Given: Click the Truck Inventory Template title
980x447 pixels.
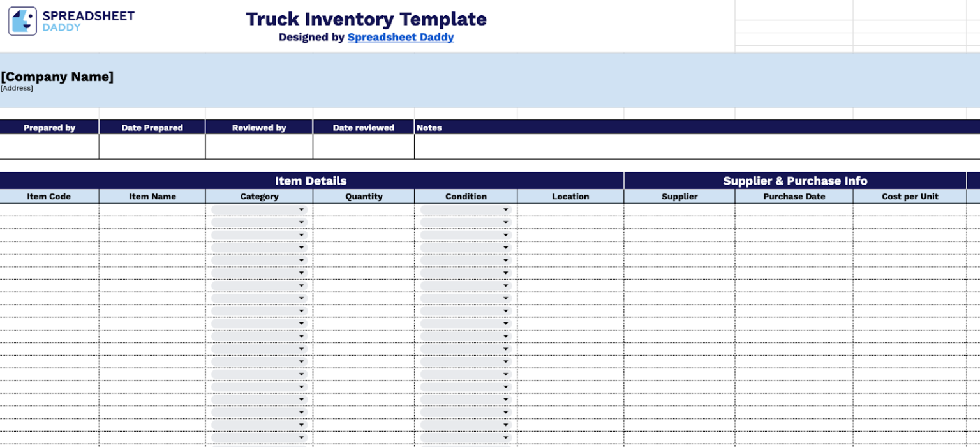Looking at the screenshot, I should click(366, 19).
